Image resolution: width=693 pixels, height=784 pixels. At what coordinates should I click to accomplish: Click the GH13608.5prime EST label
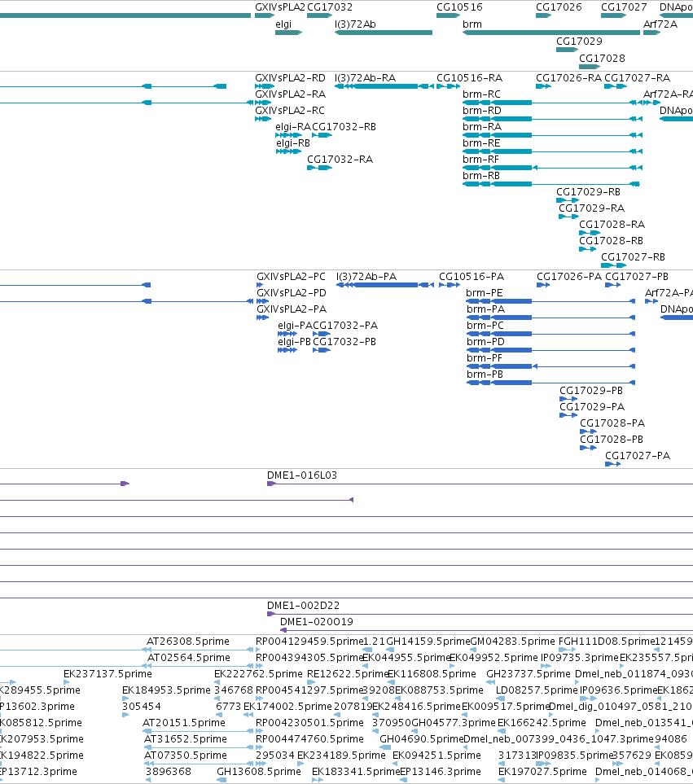(x=259, y=772)
